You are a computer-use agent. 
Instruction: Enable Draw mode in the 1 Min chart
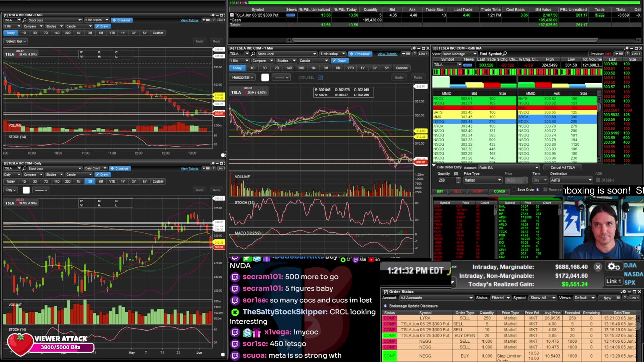[x=341, y=61]
